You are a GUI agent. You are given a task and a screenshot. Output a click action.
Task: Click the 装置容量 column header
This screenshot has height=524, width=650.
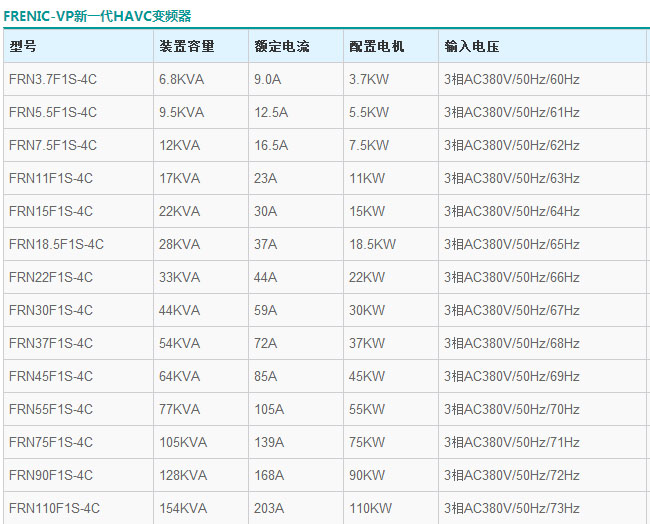[x=186, y=47]
